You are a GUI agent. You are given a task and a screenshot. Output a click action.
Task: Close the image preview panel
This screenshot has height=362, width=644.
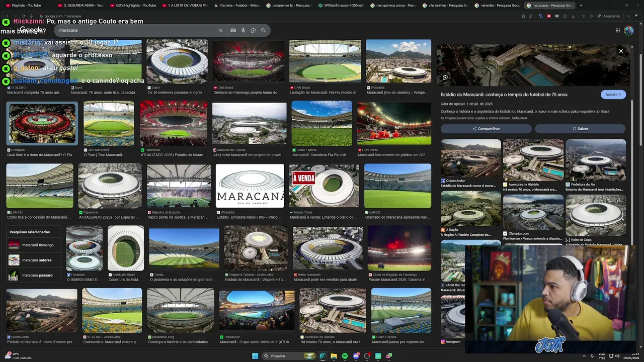(x=621, y=51)
